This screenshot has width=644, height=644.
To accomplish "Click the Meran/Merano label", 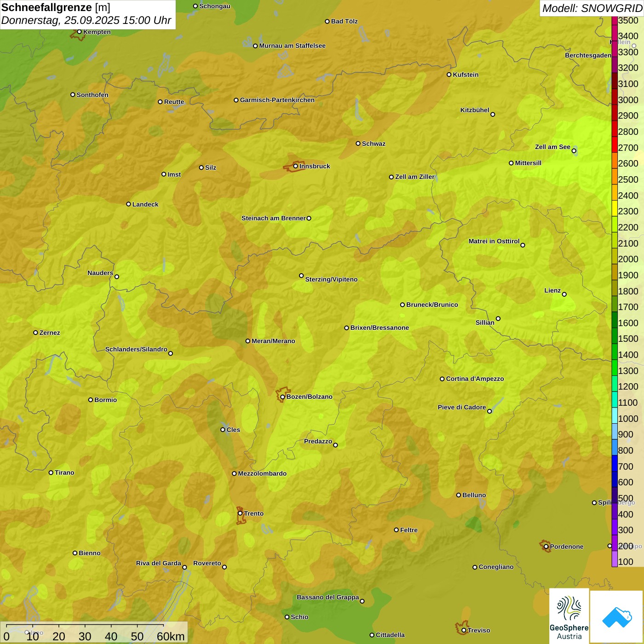I will (273, 341).
